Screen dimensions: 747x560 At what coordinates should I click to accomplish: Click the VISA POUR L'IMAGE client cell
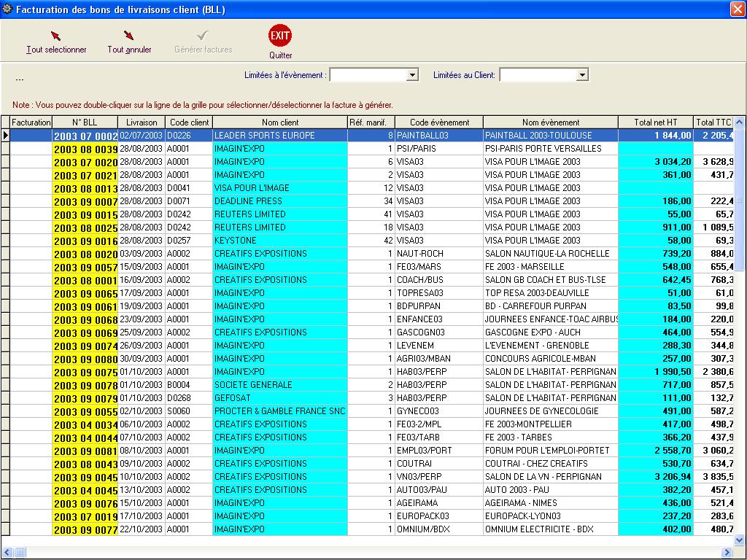pos(280,188)
